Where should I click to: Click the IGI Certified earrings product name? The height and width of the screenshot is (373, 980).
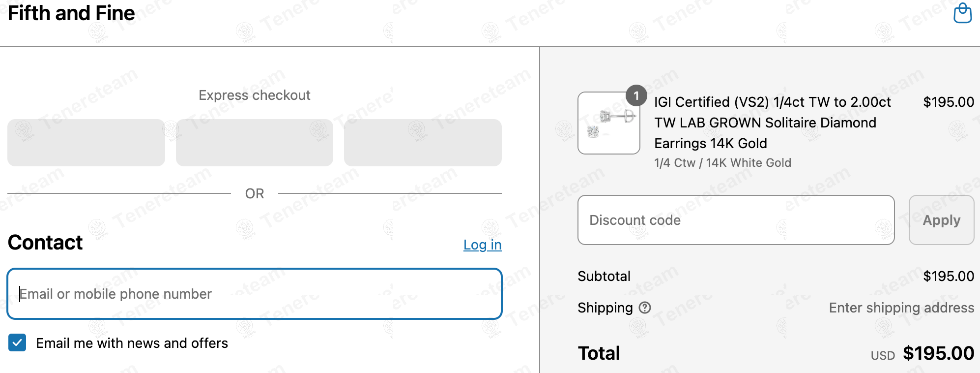tap(772, 123)
